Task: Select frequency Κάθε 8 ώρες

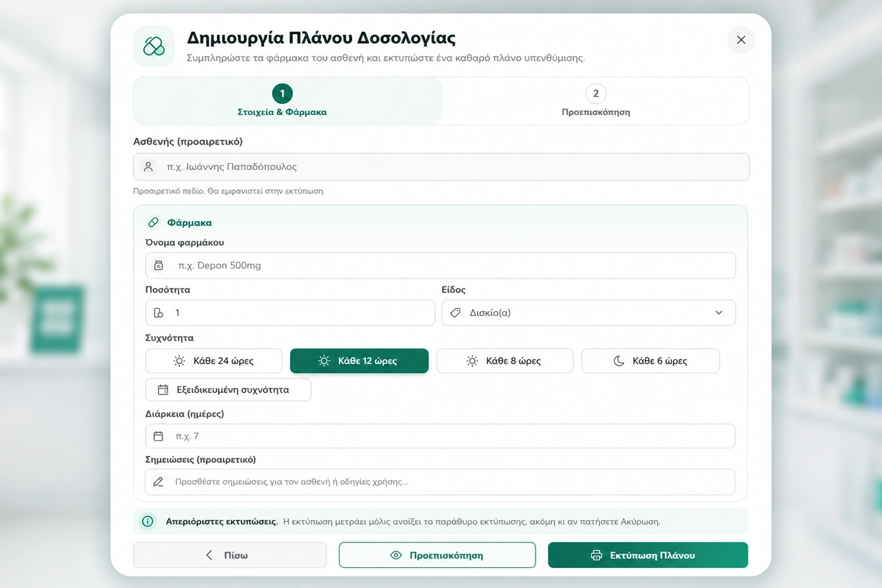Action: coord(504,361)
